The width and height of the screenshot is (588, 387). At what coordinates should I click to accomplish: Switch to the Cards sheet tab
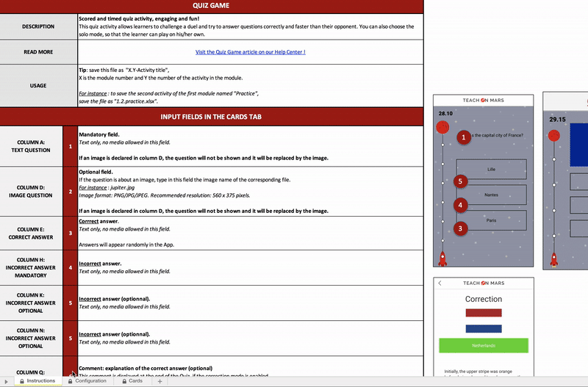click(132, 381)
